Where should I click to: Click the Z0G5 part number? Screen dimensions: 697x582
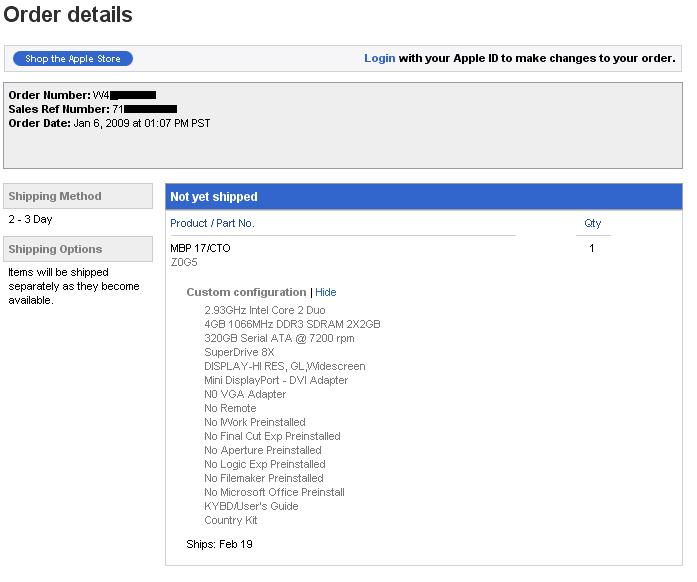[184, 262]
